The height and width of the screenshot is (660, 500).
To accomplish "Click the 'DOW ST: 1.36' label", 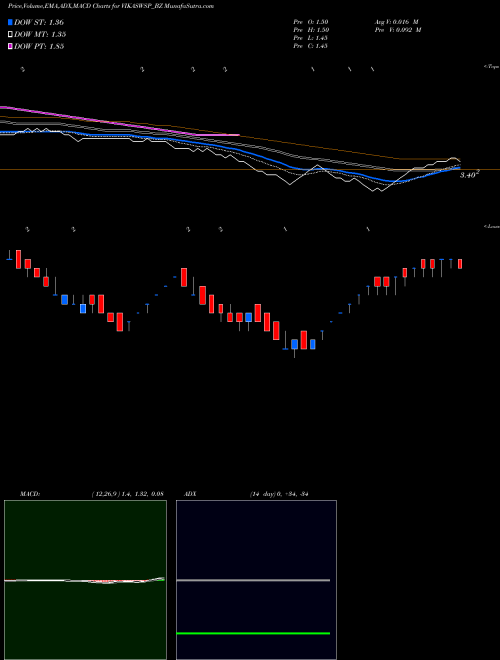I will [x=39, y=22].
